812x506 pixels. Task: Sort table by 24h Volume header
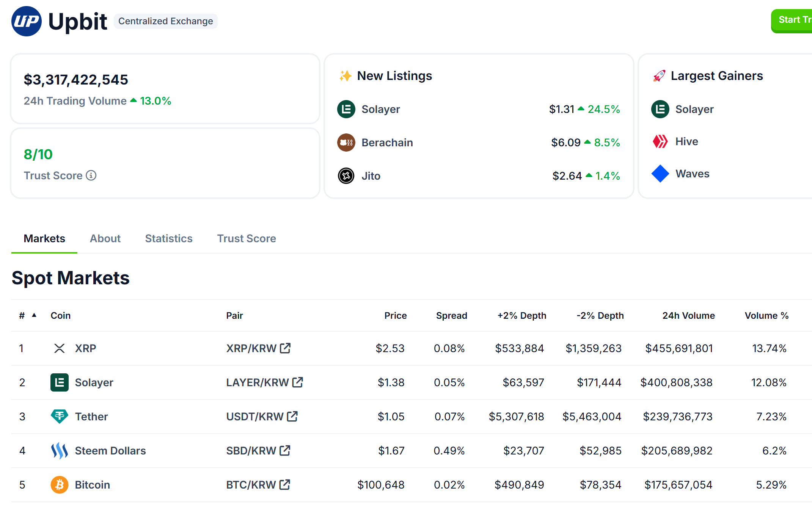(688, 315)
